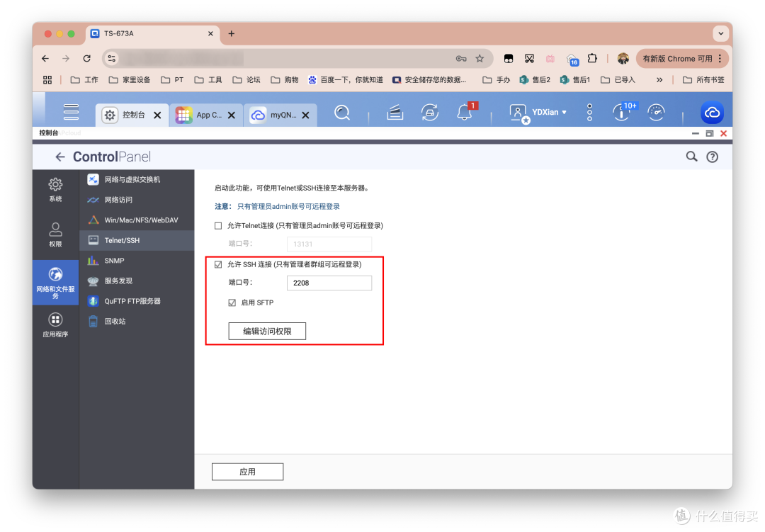
Task: Open 家里设备 bookmarks folder
Action: tap(130, 79)
